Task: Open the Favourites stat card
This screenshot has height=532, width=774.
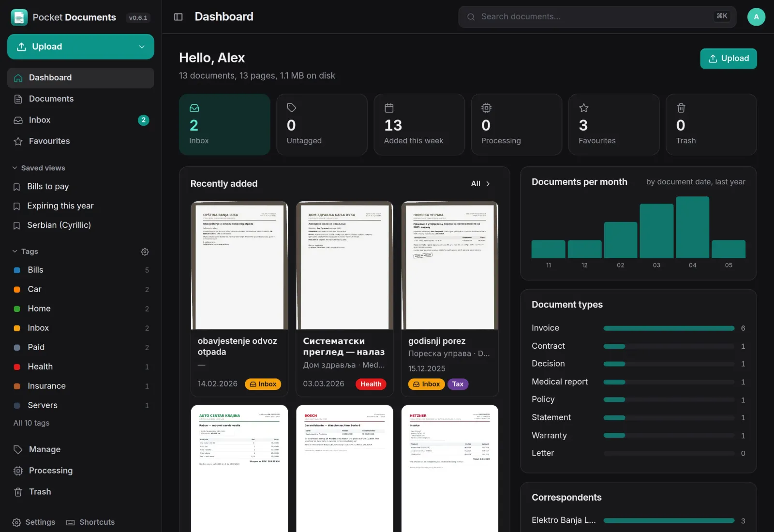Action: 614,124
